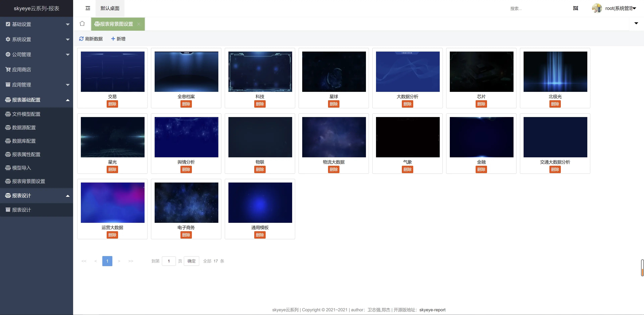The image size is (644, 315).
Task: Delete the 全息档案 background
Action: [x=186, y=104]
